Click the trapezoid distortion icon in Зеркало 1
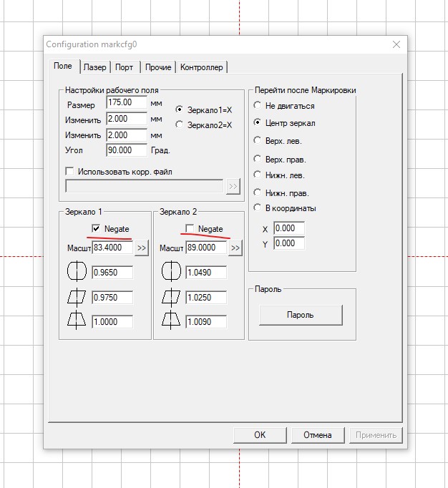Viewport: 448px width, 488px height. 75,322
